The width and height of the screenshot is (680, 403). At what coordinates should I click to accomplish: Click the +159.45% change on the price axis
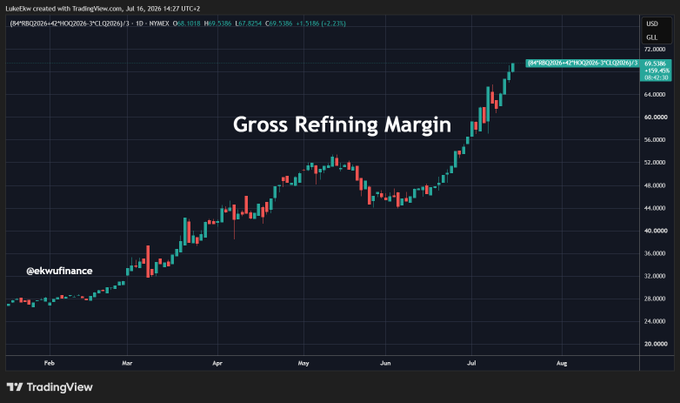pos(657,70)
